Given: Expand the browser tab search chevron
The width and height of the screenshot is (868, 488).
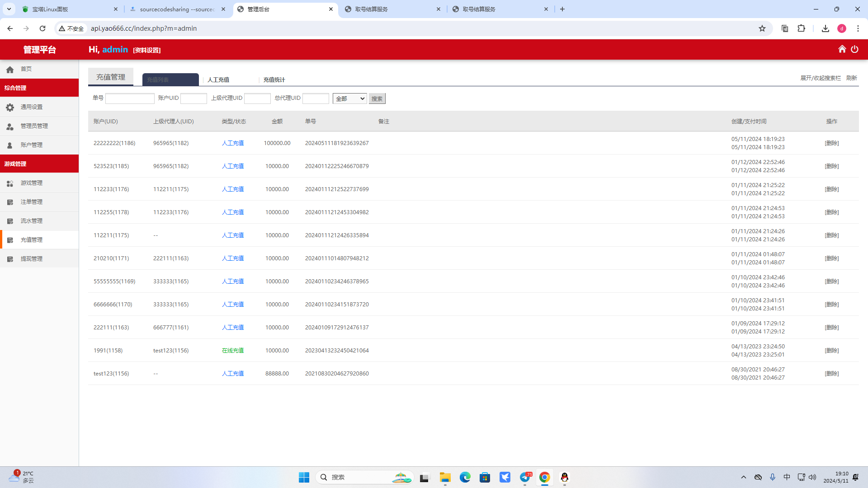Looking at the screenshot, I should tap(9, 9).
